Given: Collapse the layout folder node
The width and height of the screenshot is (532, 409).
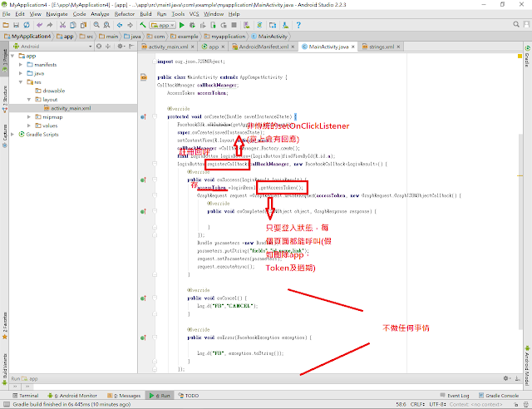Looking at the screenshot, I should [29, 100].
